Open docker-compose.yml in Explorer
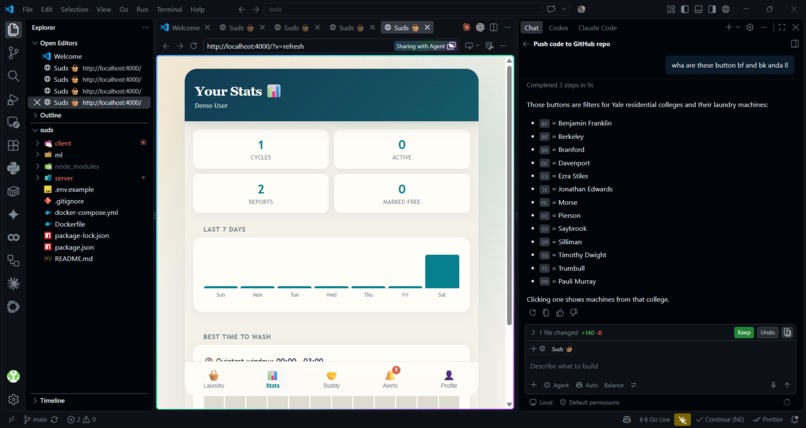Image resolution: width=806 pixels, height=428 pixels. click(86, 212)
